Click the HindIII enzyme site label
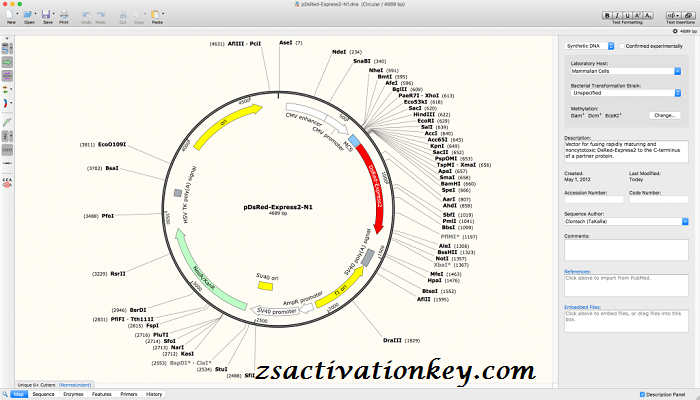 [424, 115]
